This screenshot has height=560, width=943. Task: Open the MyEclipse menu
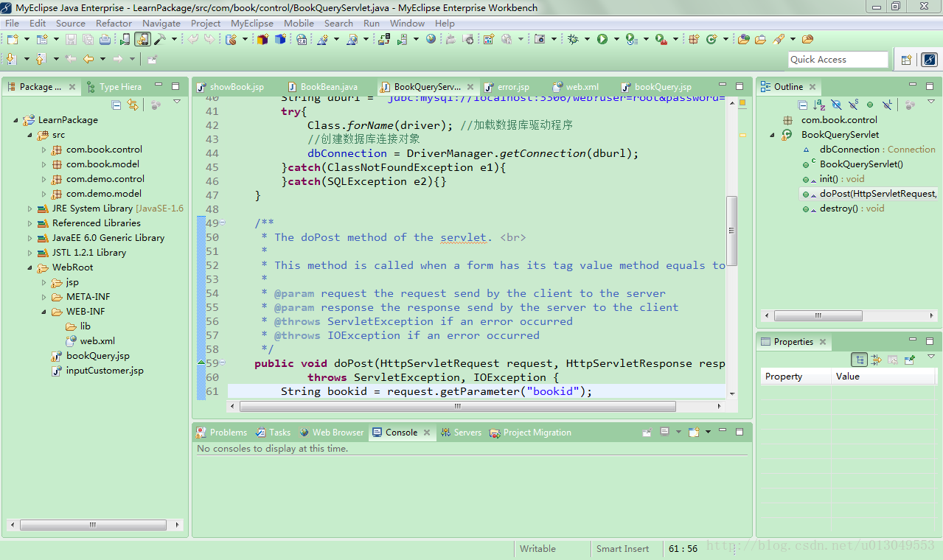coord(252,23)
